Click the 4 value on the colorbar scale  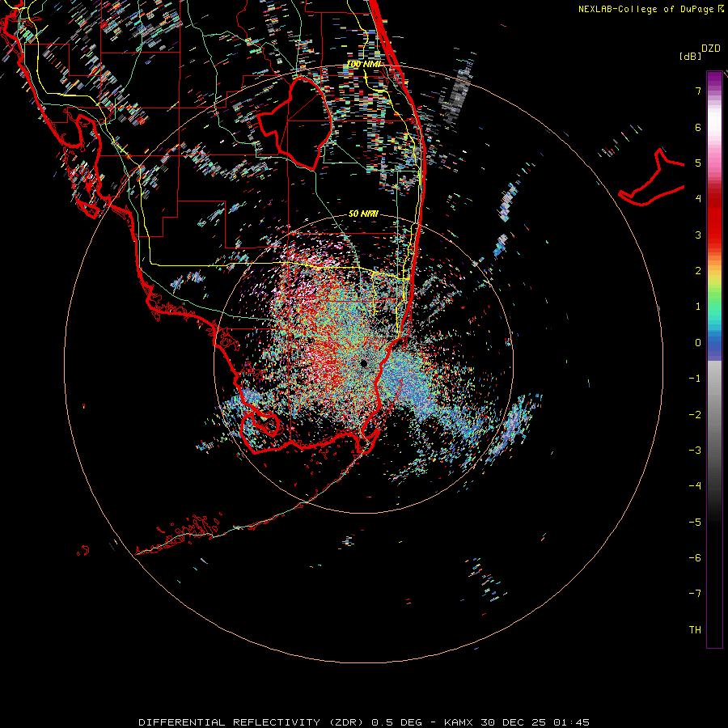tap(698, 199)
